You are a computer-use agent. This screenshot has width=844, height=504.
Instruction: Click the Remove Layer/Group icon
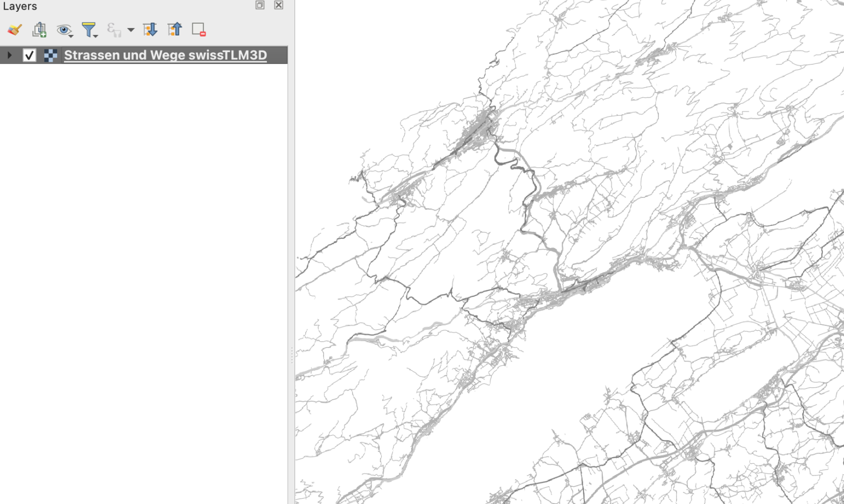(199, 30)
